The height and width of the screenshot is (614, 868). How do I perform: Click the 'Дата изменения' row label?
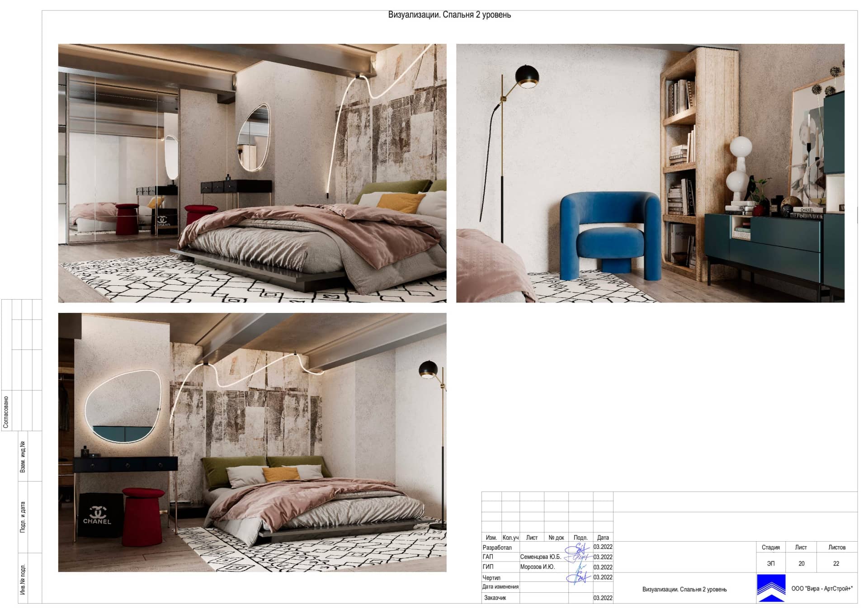500,587
